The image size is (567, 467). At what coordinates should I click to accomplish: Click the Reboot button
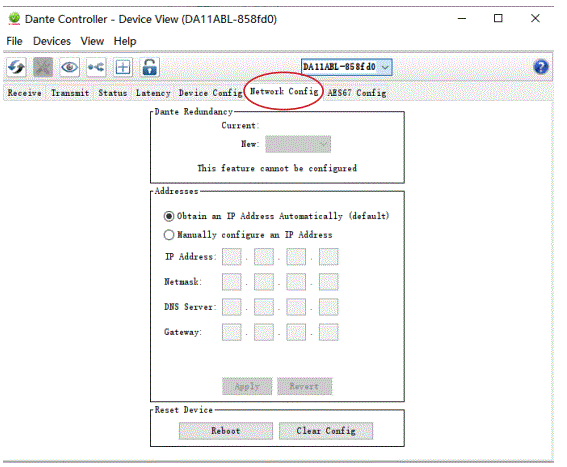[226, 431]
